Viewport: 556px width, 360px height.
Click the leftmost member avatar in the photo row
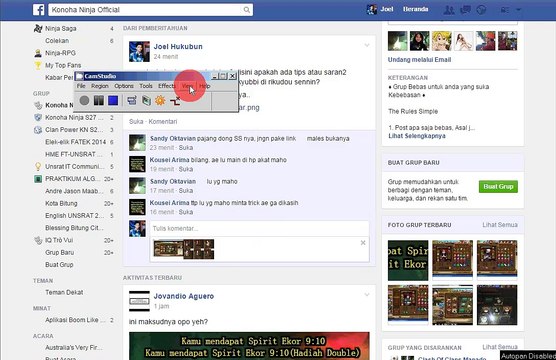(397, 41)
